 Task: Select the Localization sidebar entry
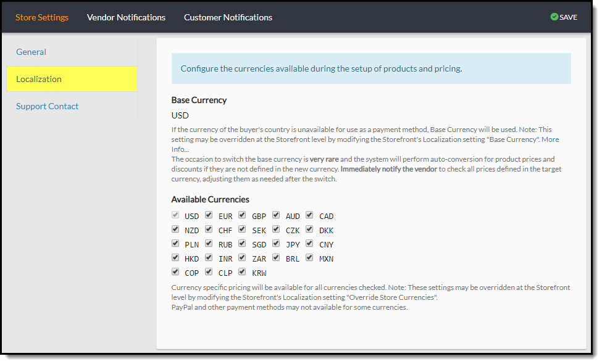39,79
